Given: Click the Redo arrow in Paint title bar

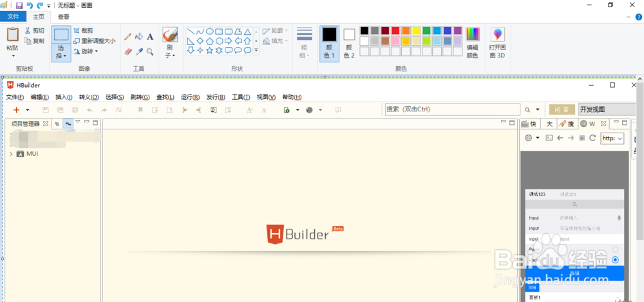Looking at the screenshot, I should [40, 5].
